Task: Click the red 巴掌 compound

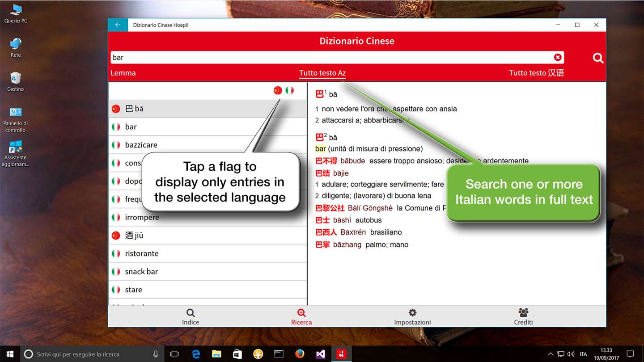Action: pyautogui.click(x=322, y=244)
